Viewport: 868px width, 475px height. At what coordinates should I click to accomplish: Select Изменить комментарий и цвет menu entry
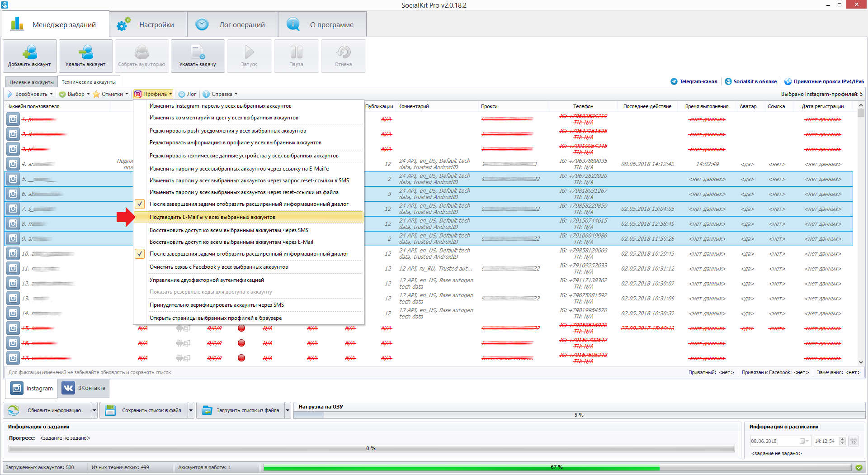coord(249,118)
